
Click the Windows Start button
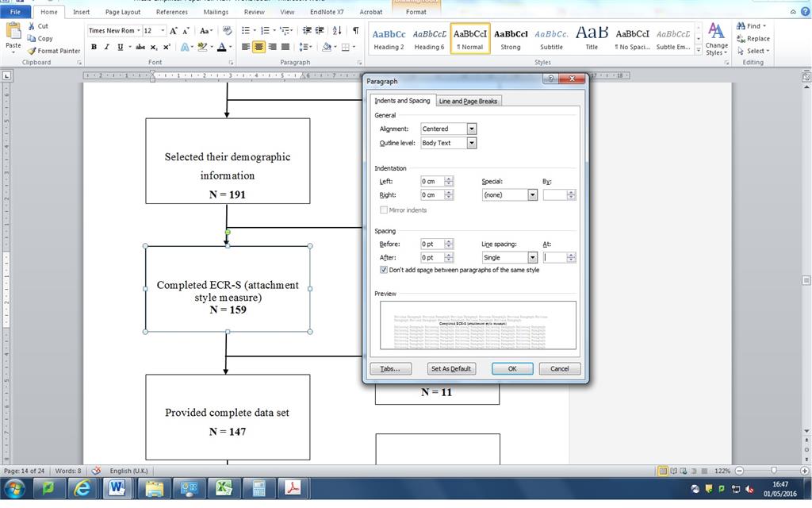[x=14, y=488]
